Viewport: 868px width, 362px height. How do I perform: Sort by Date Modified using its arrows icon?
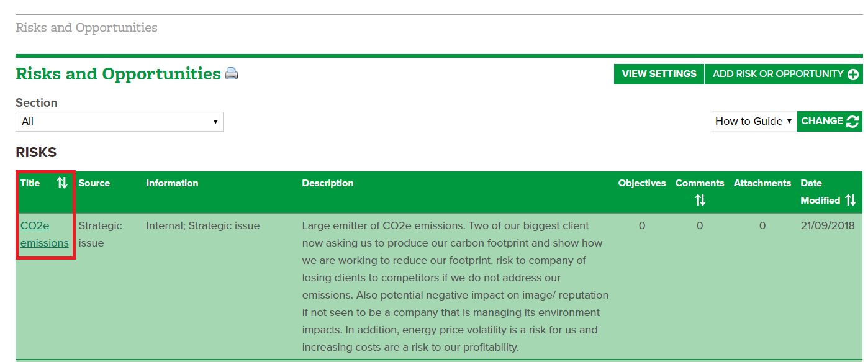coord(851,200)
